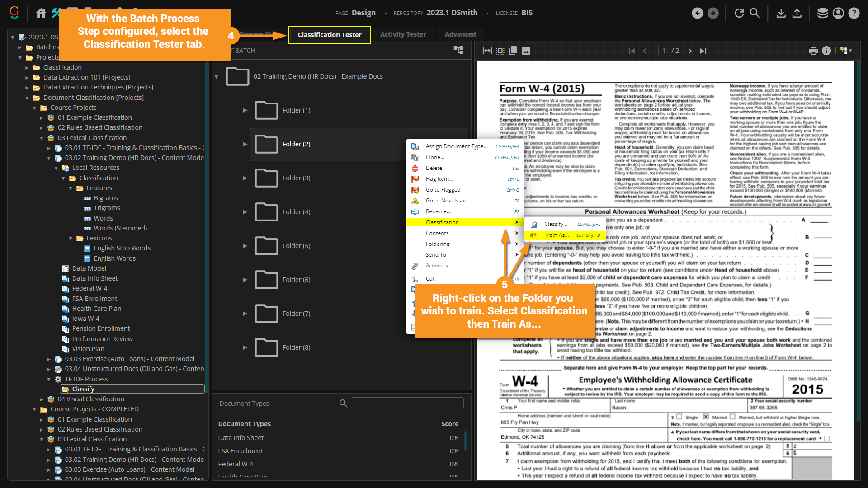
Task: Click the download icon in header
Action: [781, 13]
